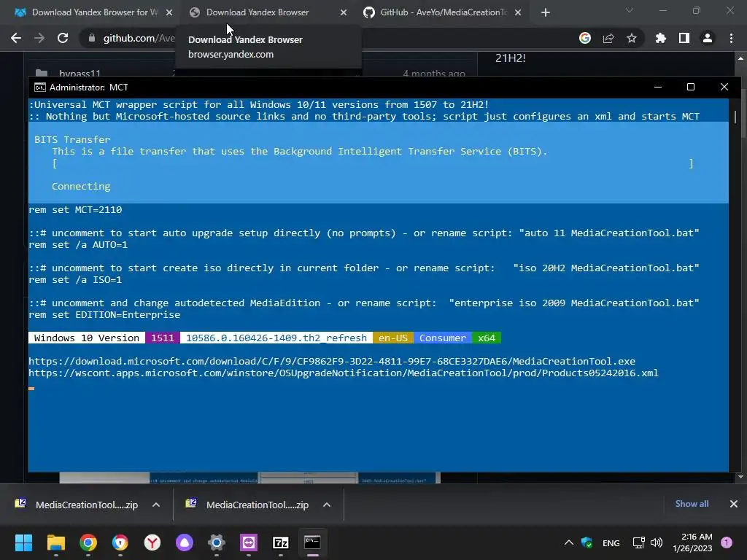
Task: Open volume control in system tray
Action: point(657,542)
